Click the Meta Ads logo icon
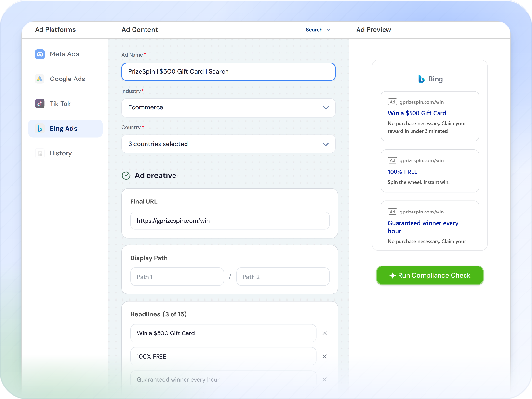The width and height of the screenshot is (532, 399). click(x=40, y=54)
